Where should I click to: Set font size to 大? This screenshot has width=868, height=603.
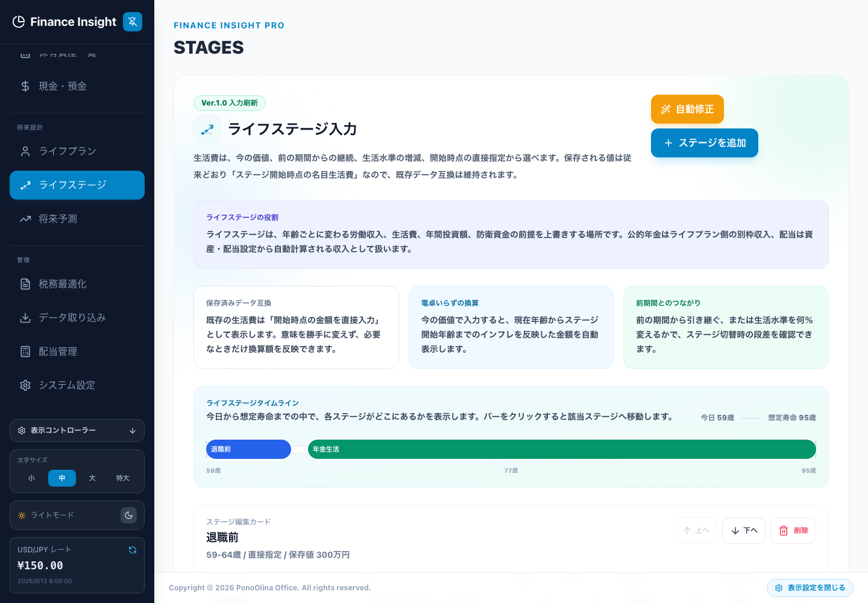[92, 478]
